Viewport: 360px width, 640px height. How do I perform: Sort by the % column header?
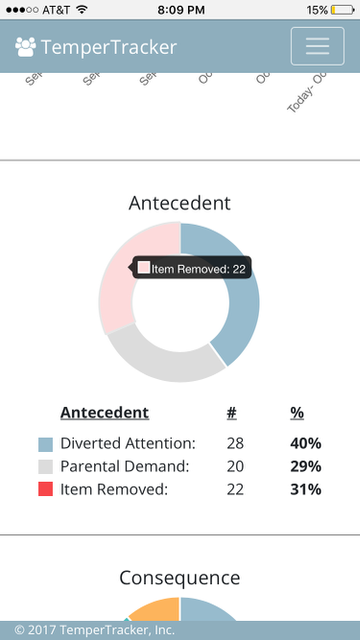[297, 413]
